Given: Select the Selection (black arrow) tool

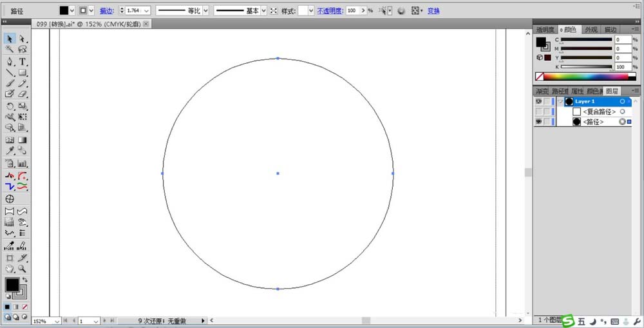Looking at the screenshot, I should (10, 39).
